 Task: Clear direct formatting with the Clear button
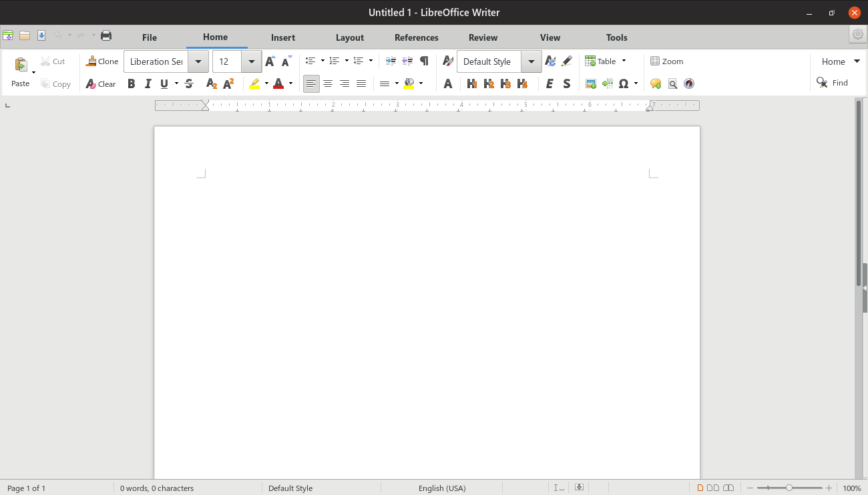101,84
